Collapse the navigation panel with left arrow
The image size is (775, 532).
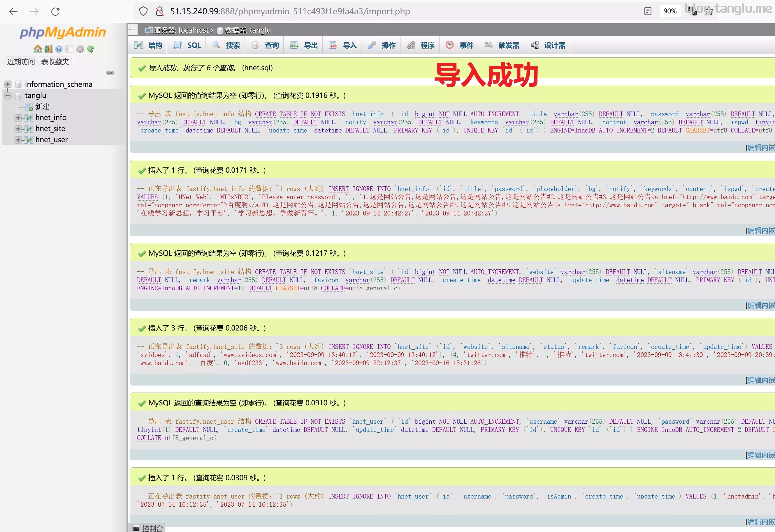[x=132, y=29]
